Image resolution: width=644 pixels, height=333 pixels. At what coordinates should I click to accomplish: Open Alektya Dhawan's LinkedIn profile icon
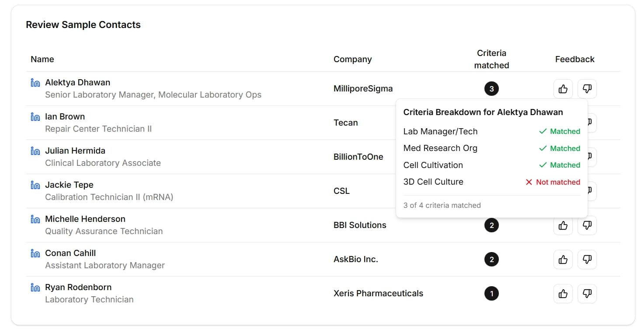35,82
